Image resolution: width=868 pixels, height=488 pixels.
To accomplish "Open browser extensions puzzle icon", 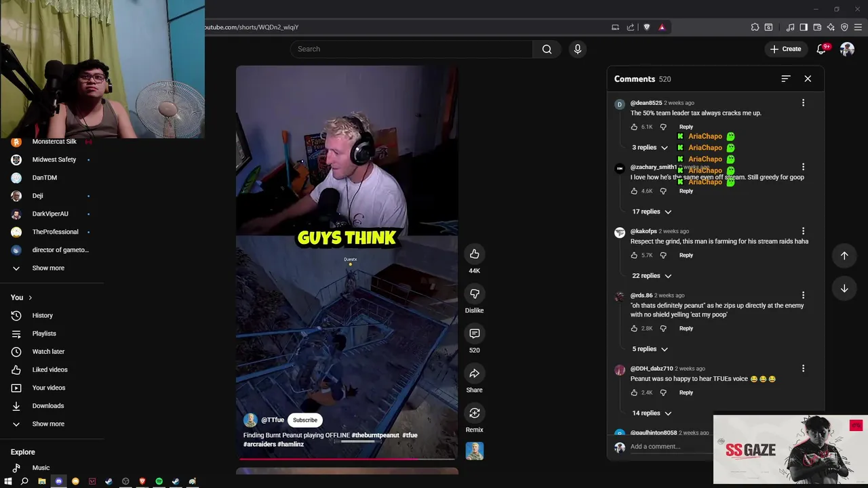I will click(755, 27).
